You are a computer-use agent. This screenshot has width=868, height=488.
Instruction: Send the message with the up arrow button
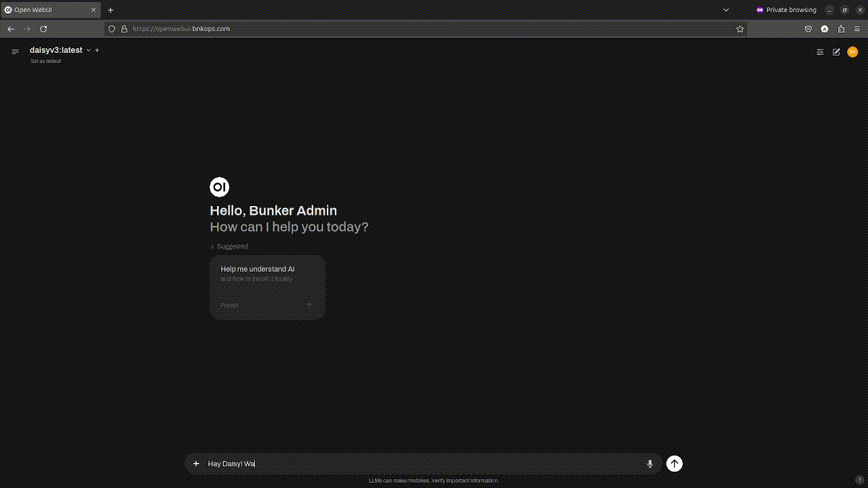(674, 464)
